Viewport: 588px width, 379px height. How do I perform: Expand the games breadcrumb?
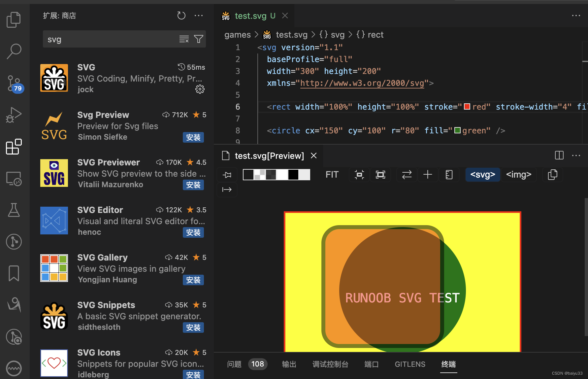[x=238, y=35]
